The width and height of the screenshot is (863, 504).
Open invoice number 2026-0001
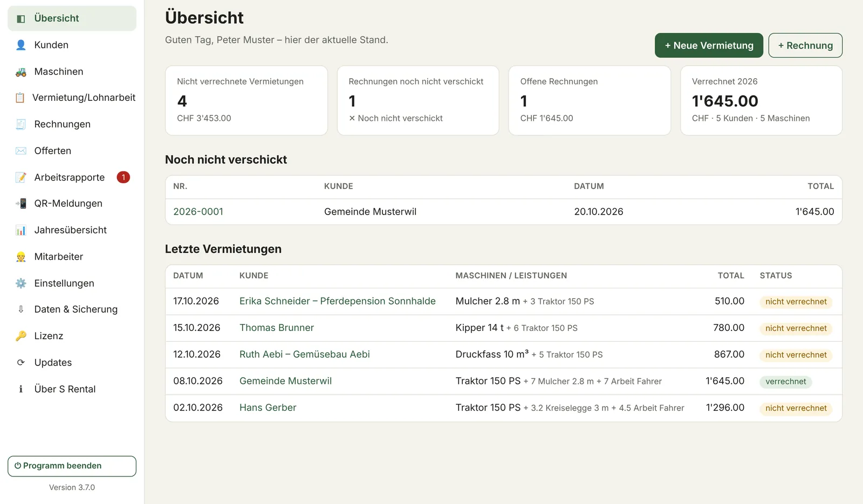pos(198,212)
